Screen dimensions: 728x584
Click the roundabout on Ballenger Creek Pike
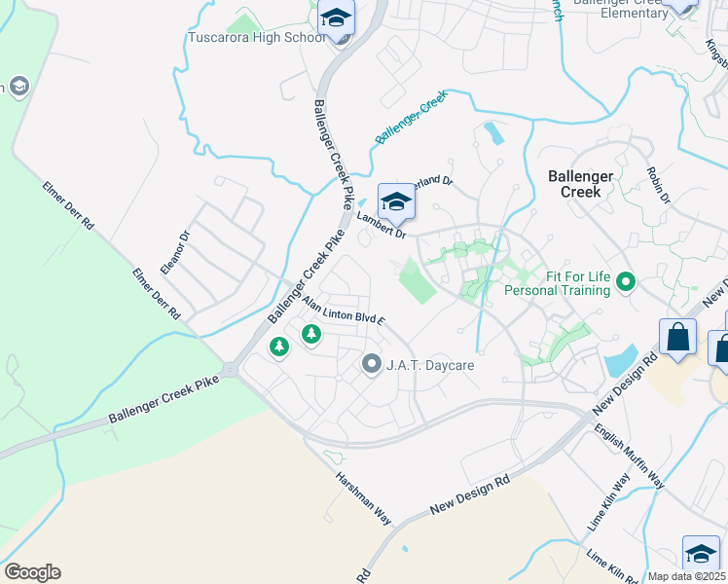230,371
